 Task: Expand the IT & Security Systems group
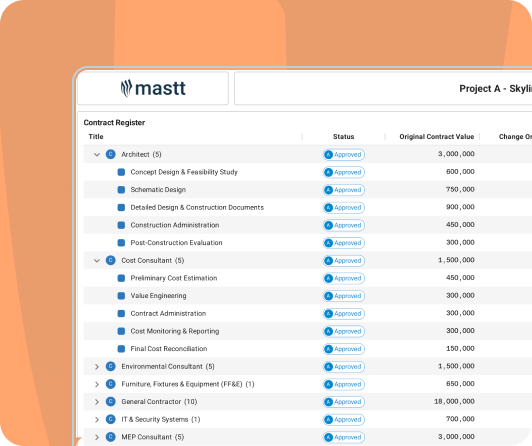(x=97, y=420)
